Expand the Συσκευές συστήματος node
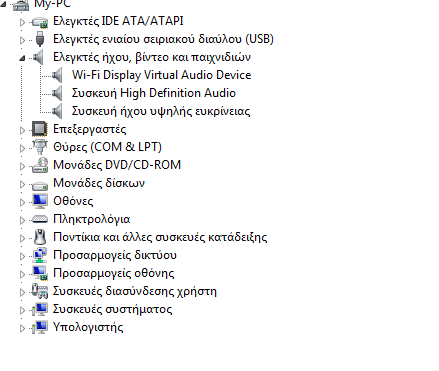Image resolution: width=439 pixels, height=371 pixels. point(22,310)
